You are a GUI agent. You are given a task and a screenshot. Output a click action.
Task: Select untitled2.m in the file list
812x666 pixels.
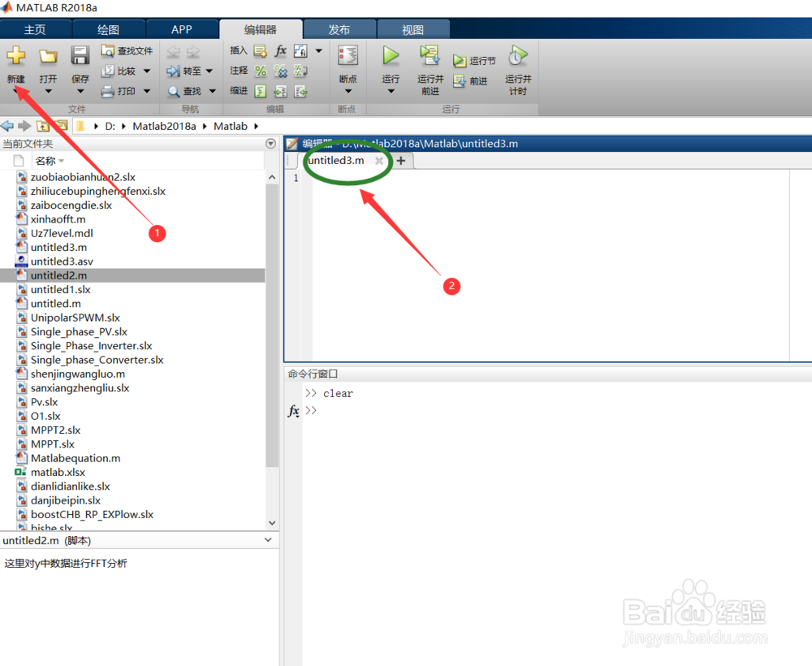(x=132, y=275)
